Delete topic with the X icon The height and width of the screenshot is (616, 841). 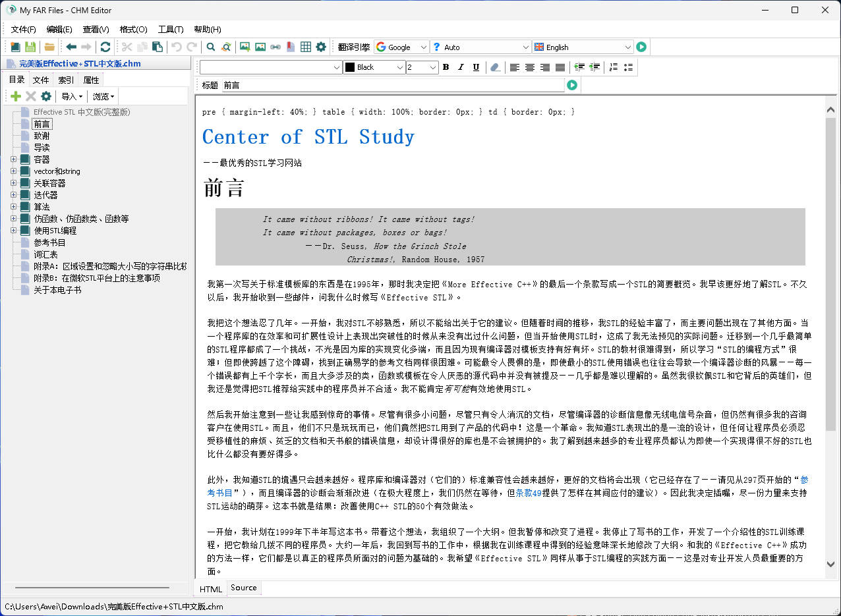point(31,96)
